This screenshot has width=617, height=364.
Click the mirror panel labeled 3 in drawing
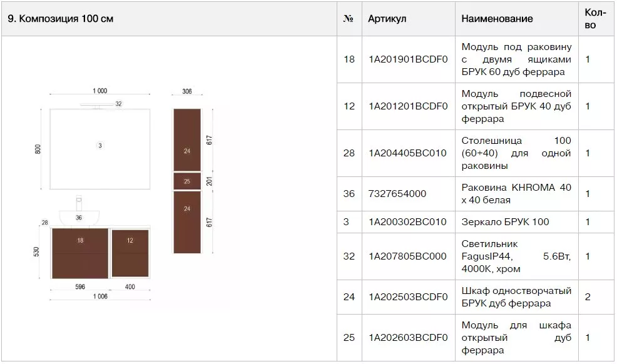[100, 149]
